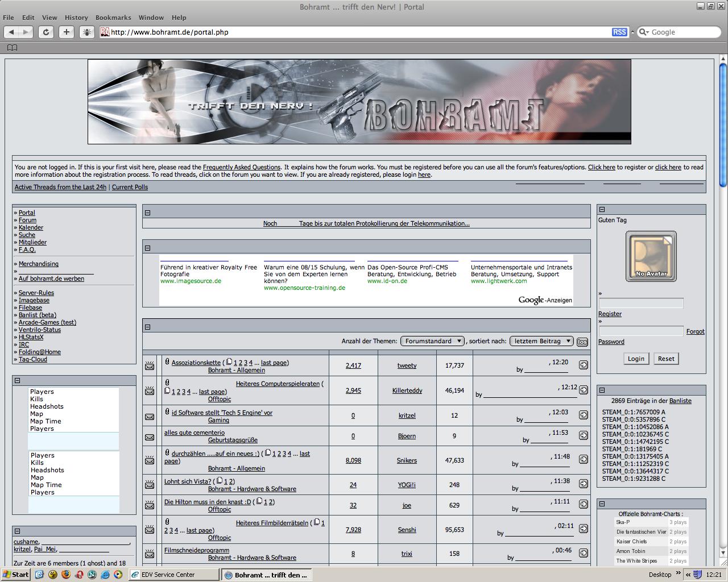The width and height of the screenshot is (728, 582).
Task: Open the Forumstandard dropdown
Action: pos(432,341)
